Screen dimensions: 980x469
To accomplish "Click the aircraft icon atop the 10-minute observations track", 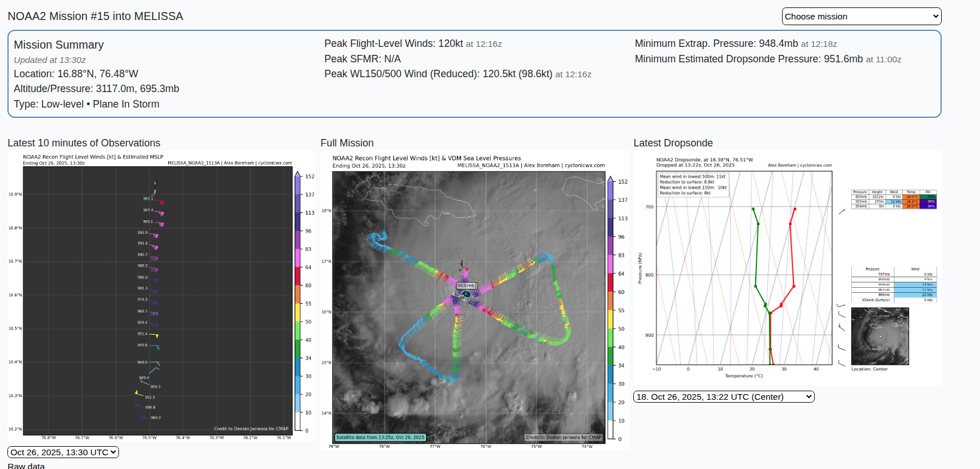I will [x=154, y=186].
